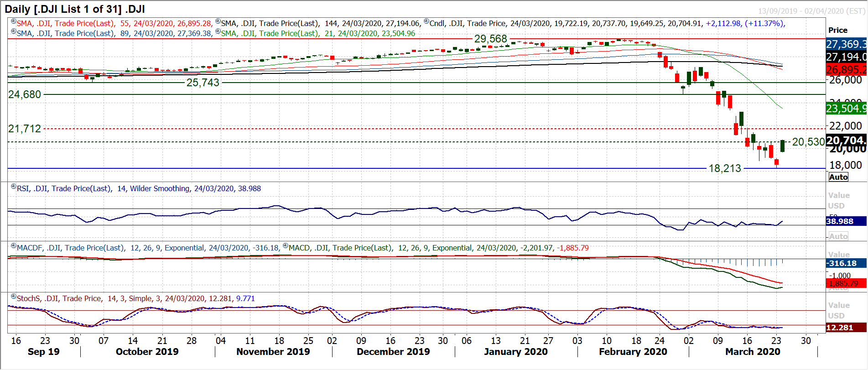The image size is (868, 370).
Task: Click the March 2020 month label
Action: [x=753, y=352]
